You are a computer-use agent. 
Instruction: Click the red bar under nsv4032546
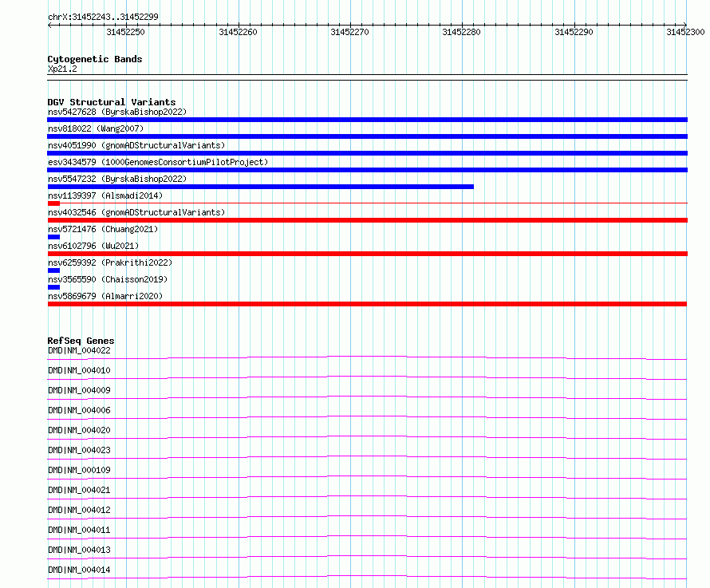[367, 220]
